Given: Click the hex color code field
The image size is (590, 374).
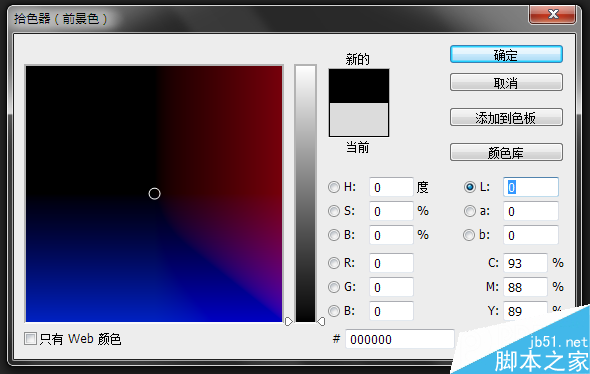Looking at the screenshot, I should (400, 339).
